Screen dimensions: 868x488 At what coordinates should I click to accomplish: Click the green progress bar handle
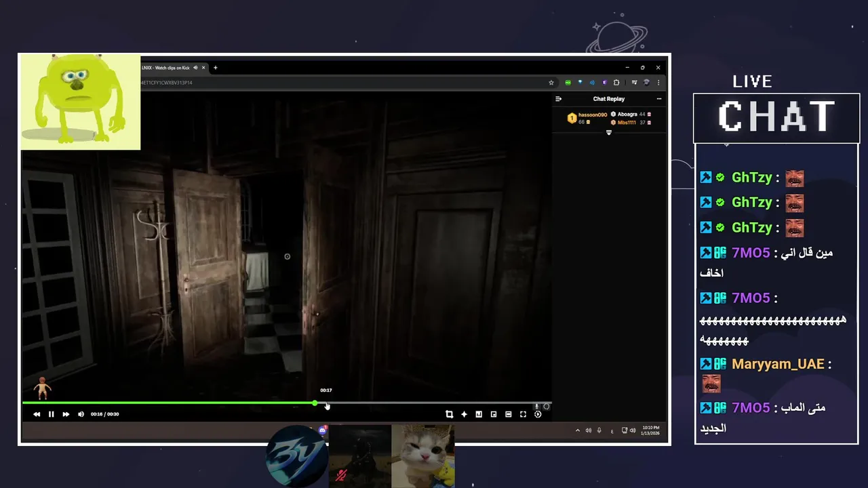pos(315,403)
